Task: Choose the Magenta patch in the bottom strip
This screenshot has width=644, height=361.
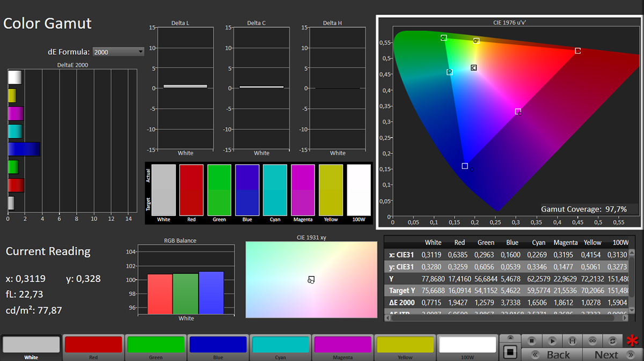Action: click(342, 345)
